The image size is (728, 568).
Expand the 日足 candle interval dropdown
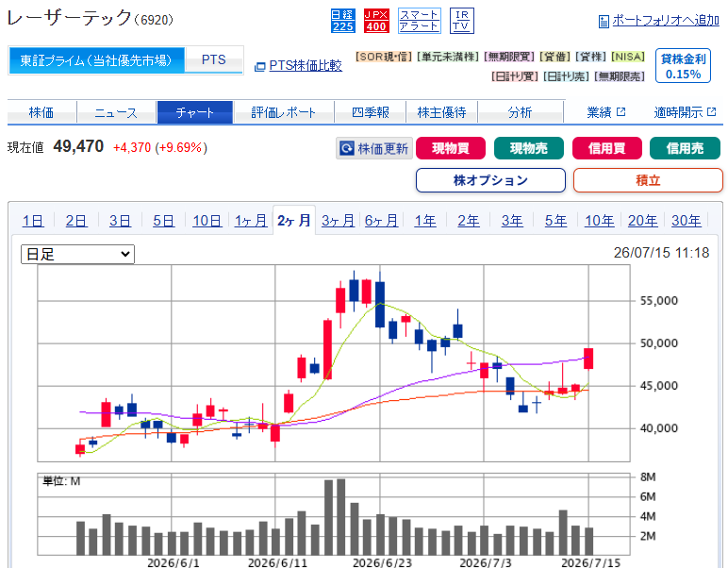[77, 255]
